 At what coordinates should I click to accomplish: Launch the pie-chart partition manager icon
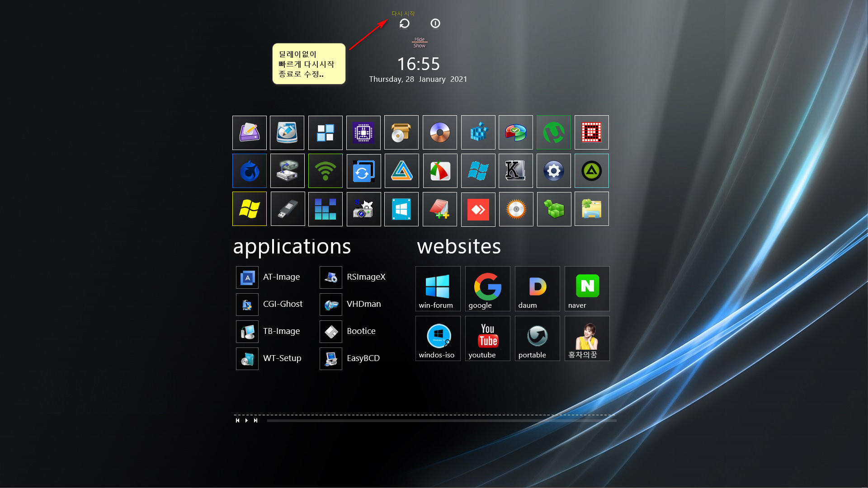516,133
